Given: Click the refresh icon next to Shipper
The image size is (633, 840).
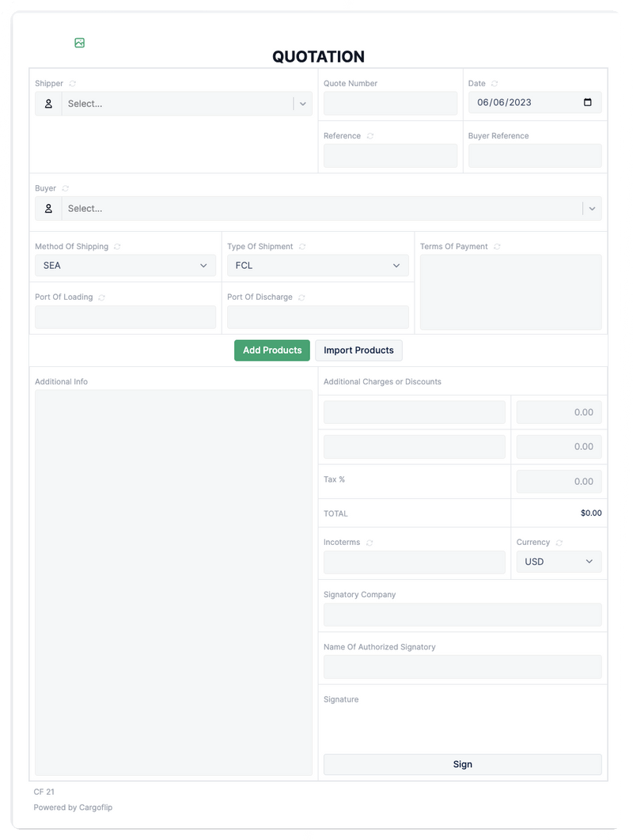Looking at the screenshot, I should tap(72, 83).
